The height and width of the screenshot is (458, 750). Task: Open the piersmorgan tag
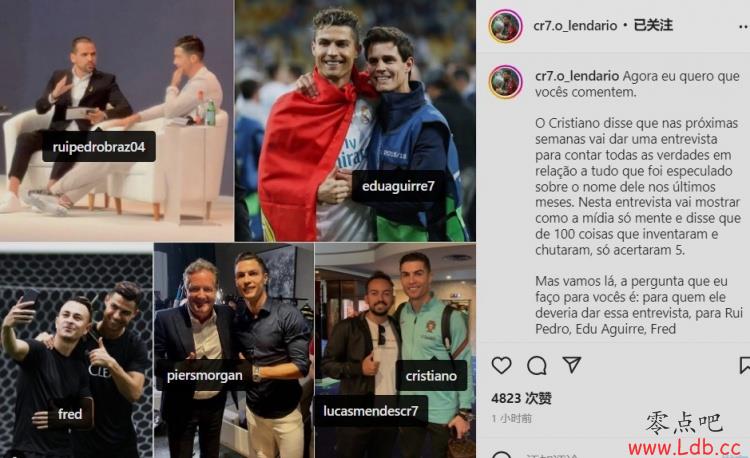204,376
